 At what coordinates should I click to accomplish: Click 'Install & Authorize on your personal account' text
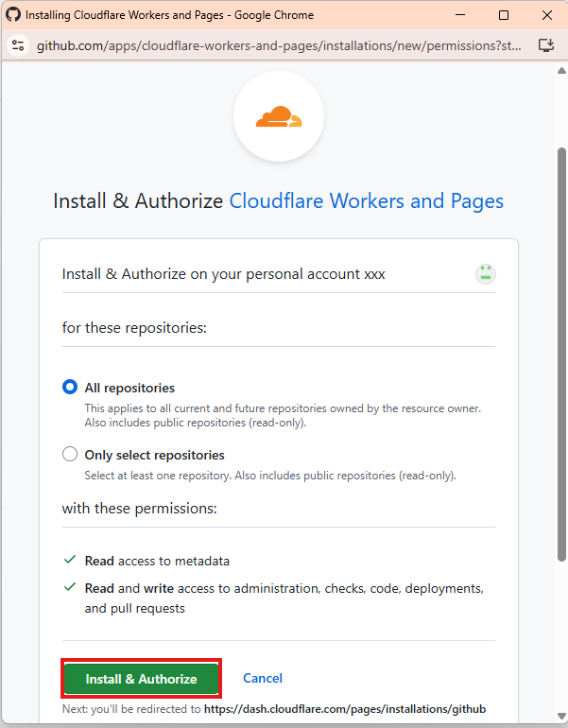224,274
